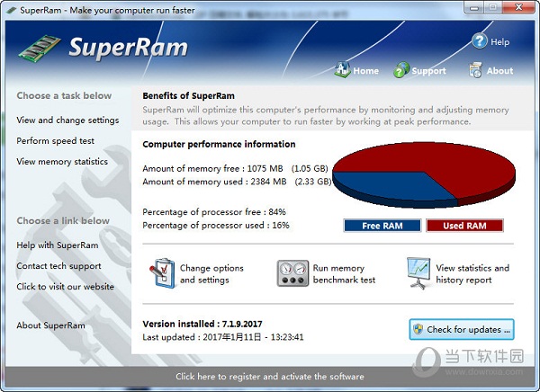Open the Support label in header
Viewport: 540px width, 392px height.
click(428, 71)
